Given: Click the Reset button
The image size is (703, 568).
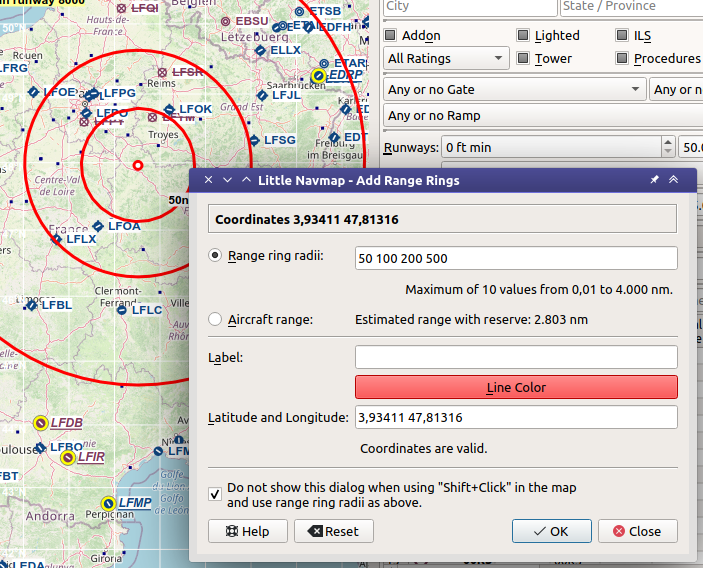Looking at the screenshot, I should [x=334, y=531].
